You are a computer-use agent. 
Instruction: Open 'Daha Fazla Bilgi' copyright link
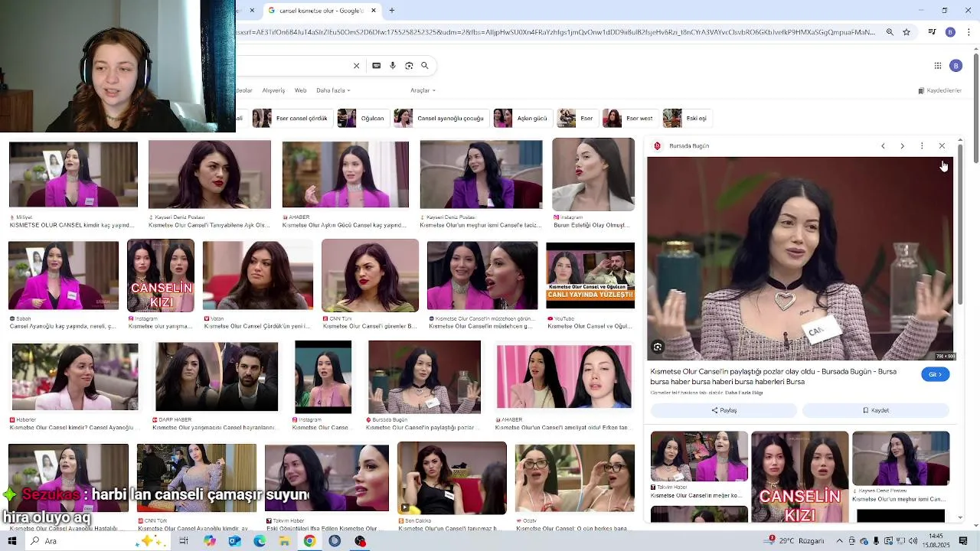[743, 393]
